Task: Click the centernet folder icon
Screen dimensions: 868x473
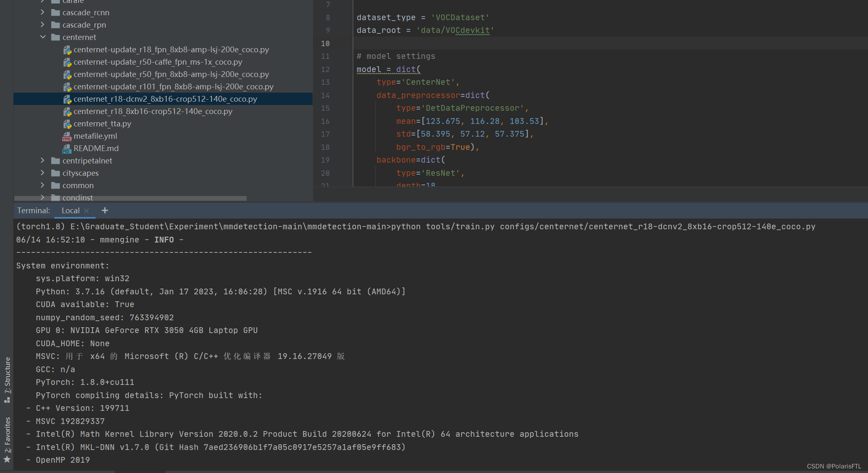Action: coord(56,37)
